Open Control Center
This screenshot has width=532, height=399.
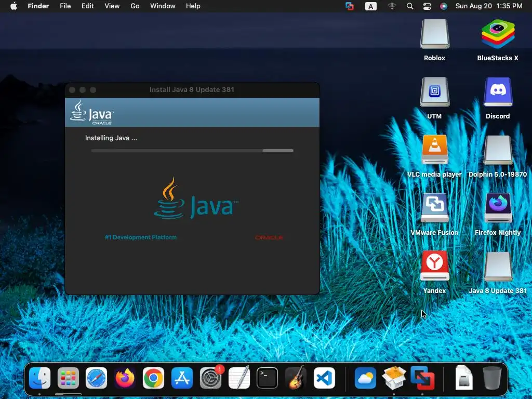pyautogui.click(x=427, y=6)
